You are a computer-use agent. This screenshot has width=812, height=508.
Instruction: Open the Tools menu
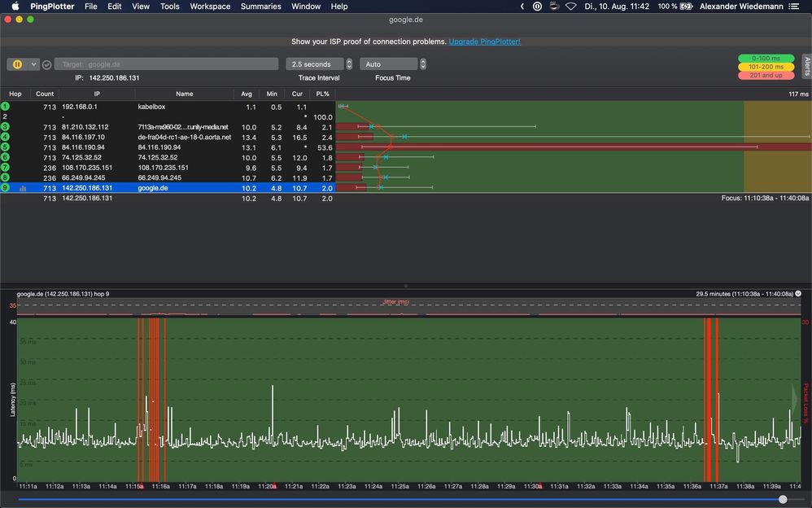pos(169,7)
